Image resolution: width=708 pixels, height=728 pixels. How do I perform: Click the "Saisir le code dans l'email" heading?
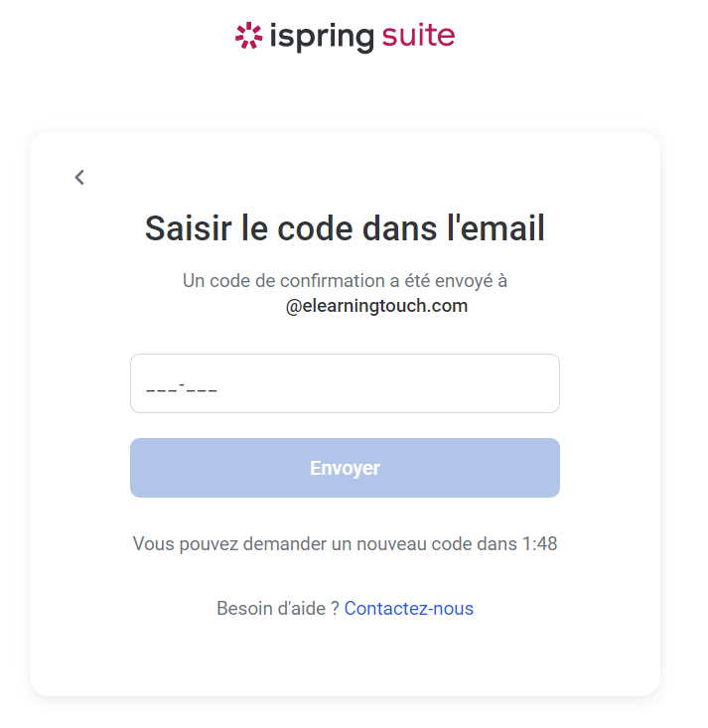[345, 228]
